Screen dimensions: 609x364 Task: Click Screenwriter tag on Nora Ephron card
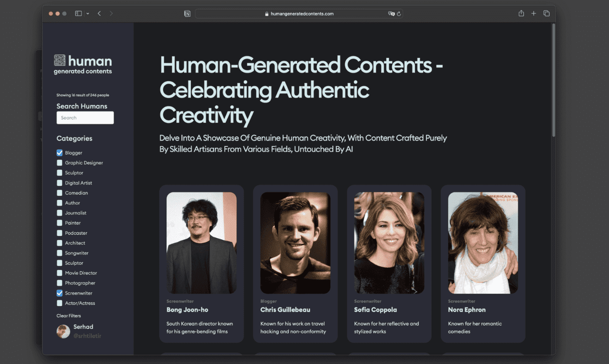[x=462, y=301]
